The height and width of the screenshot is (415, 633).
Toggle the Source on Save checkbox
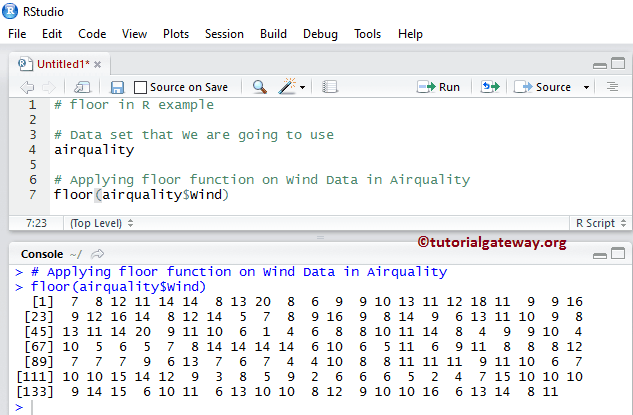pos(140,87)
